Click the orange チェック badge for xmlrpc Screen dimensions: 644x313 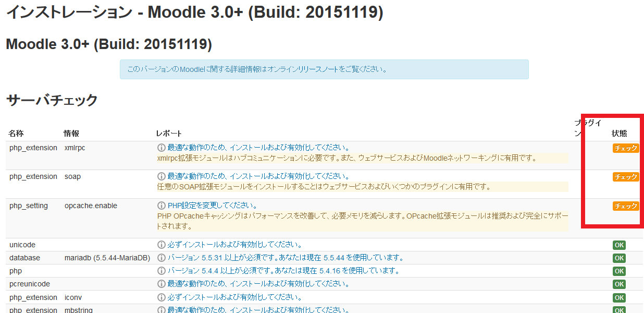(x=625, y=148)
